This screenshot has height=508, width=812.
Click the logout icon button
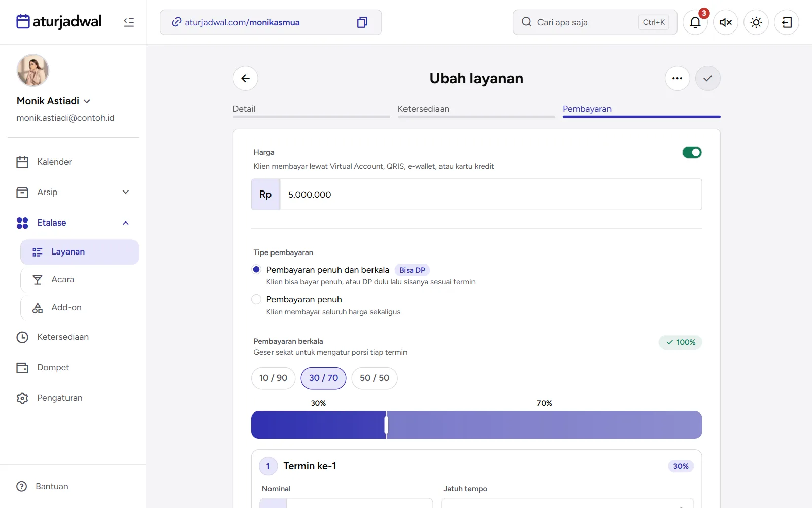point(787,22)
